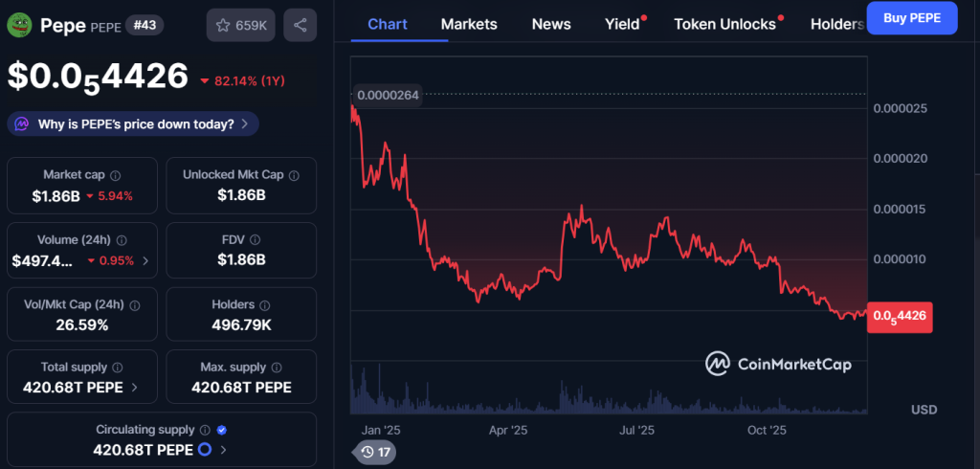
Task: Open "Why is PEPE's price down today?"
Action: 133,123
